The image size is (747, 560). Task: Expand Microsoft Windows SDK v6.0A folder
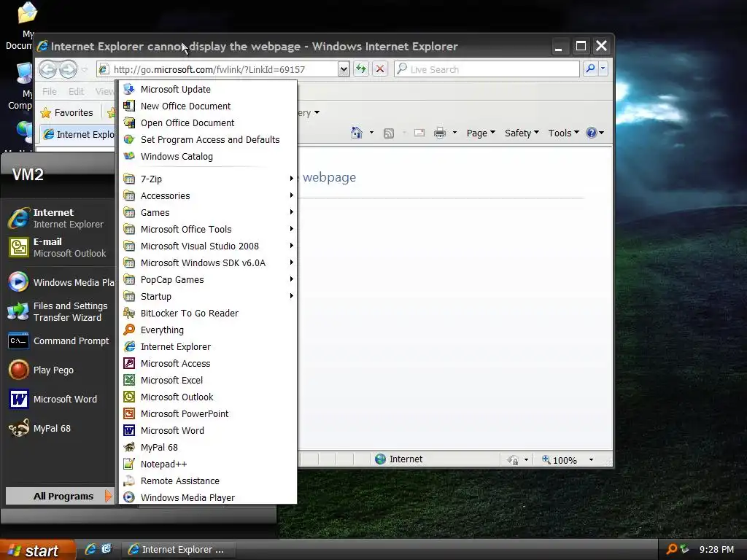click(208, 262)
